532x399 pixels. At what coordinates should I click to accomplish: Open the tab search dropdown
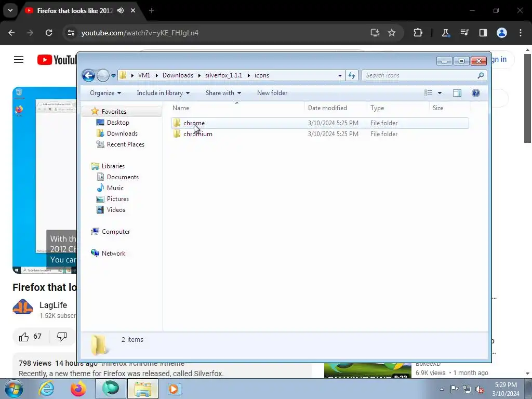click(x=10, y=10)
